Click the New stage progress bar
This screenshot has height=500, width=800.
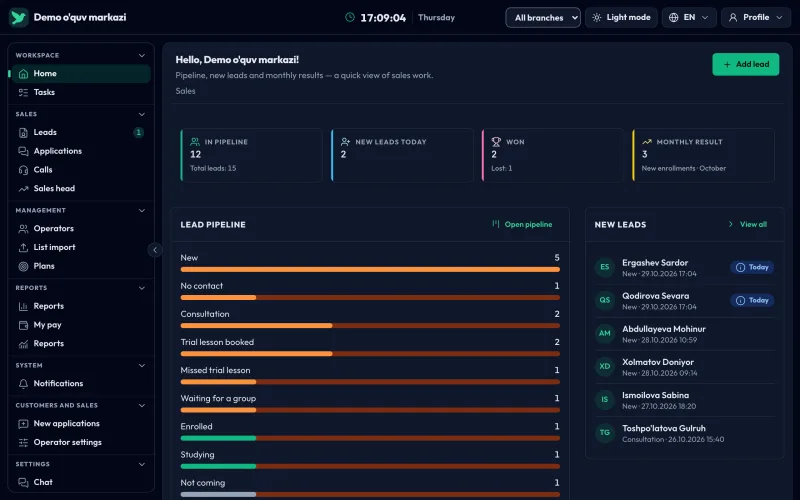[x=370, y=269]
